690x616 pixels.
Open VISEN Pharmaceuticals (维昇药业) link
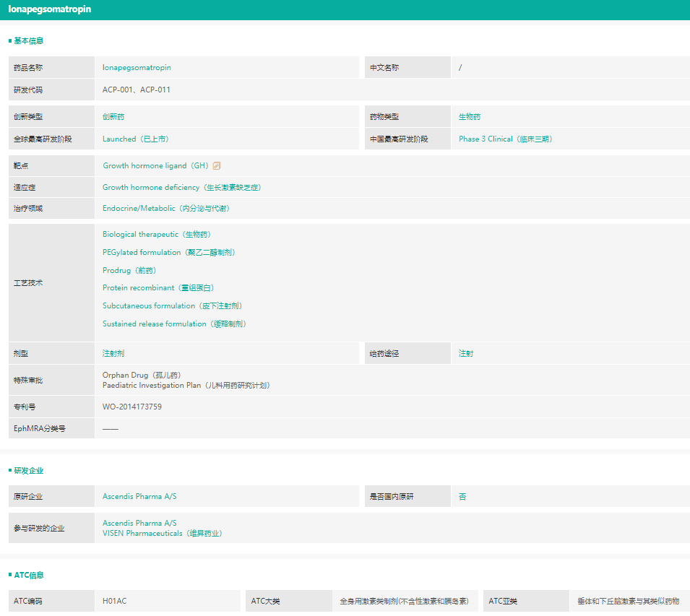pos(163,534)
